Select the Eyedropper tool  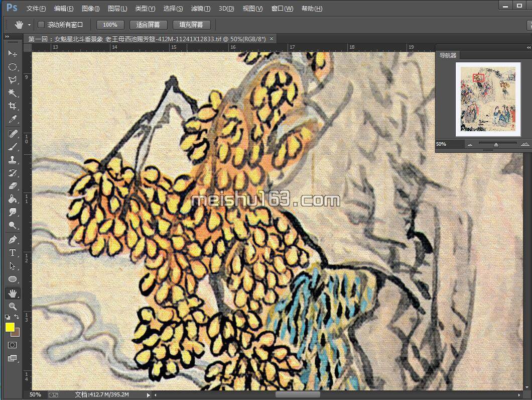(13, 119)
